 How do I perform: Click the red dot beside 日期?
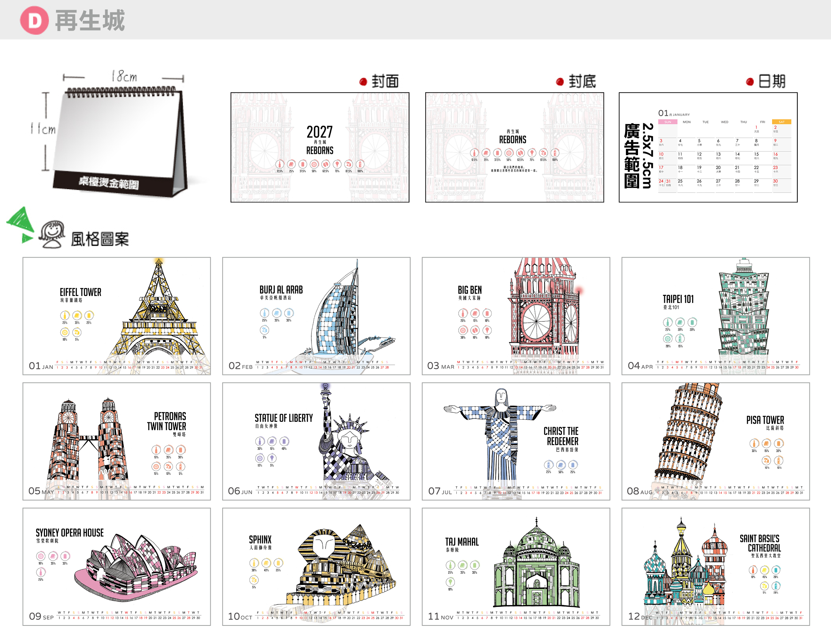[750, 81]
